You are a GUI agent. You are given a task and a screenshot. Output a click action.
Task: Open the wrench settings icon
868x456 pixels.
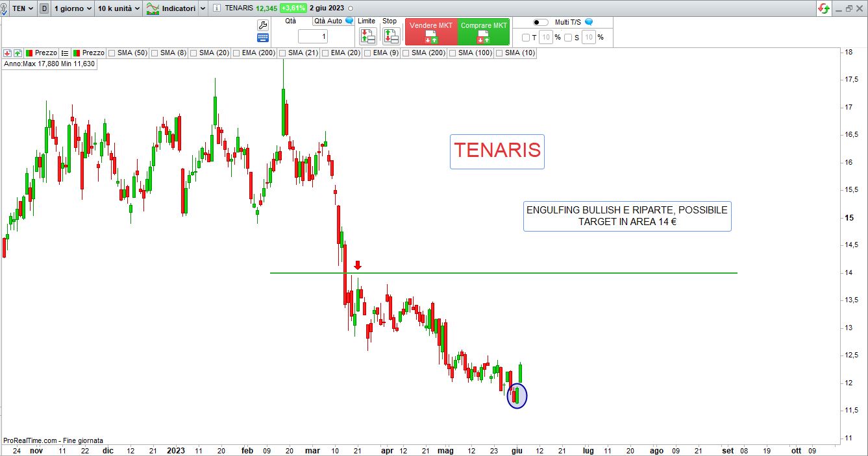pos(263,25)
